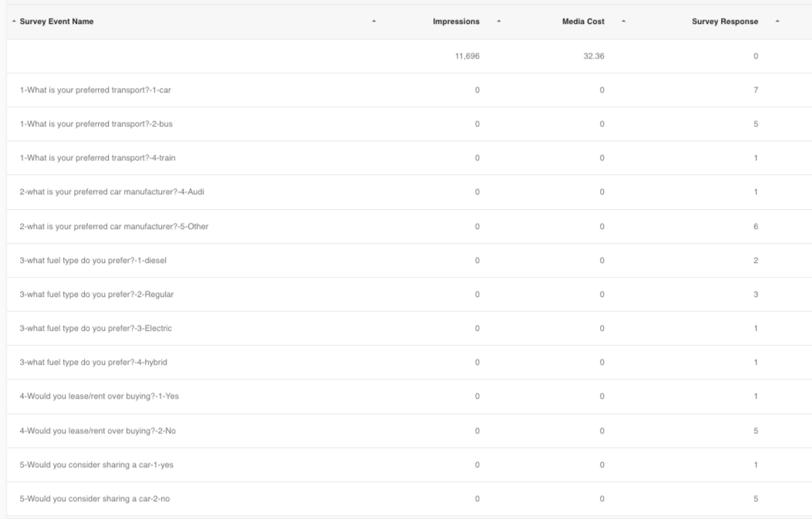The image size is (812, 519).
Task: Select the total impressions value 11,696
Action: [x=468, y=56]
